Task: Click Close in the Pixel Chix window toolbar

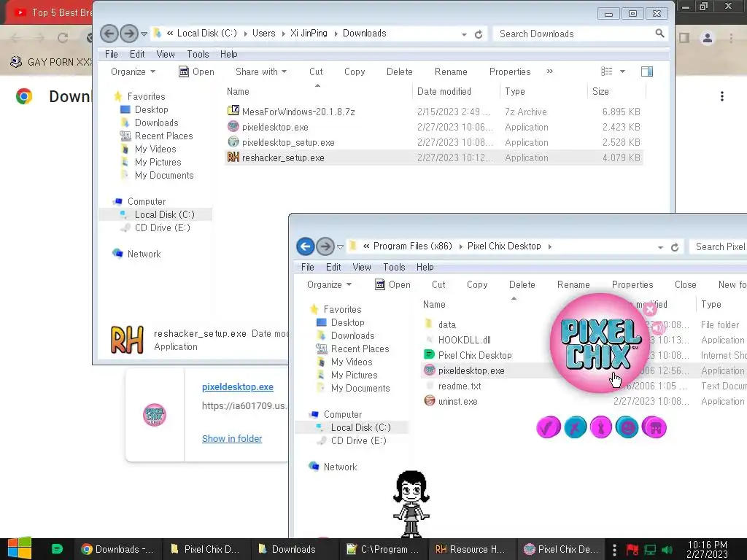Action: [x=686, y=285]
